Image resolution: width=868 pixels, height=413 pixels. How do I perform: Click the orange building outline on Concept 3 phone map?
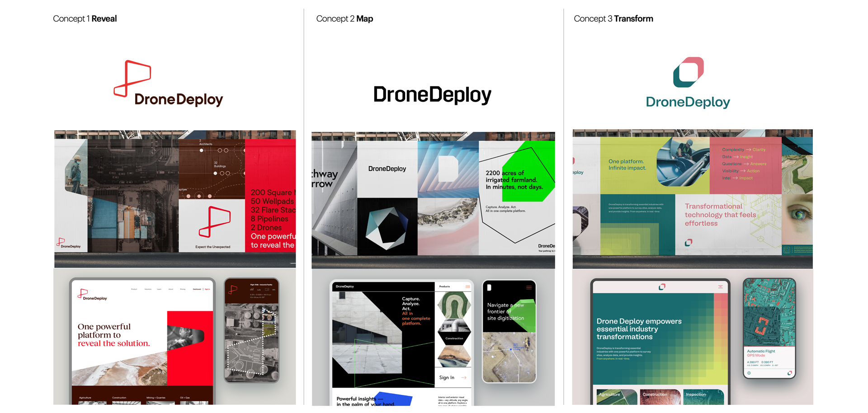(x=762, y=326)
